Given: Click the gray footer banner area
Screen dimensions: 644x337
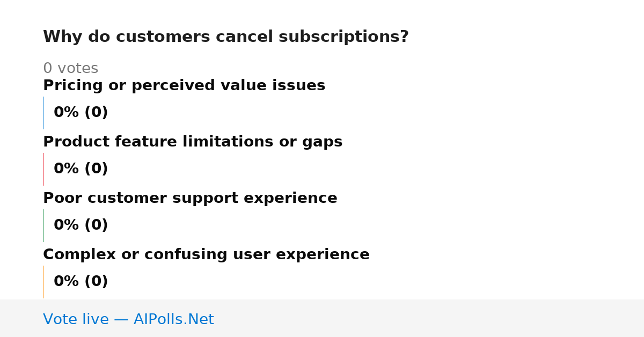Looking at the screenshot, I should (322, 318).
